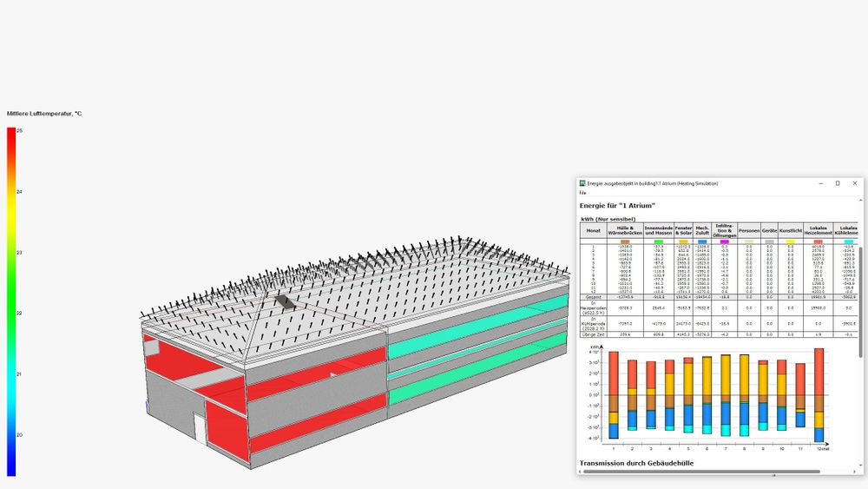
Task: Minimize the Energie ausgabeobjekt window
Action: (x=821, y=183)
